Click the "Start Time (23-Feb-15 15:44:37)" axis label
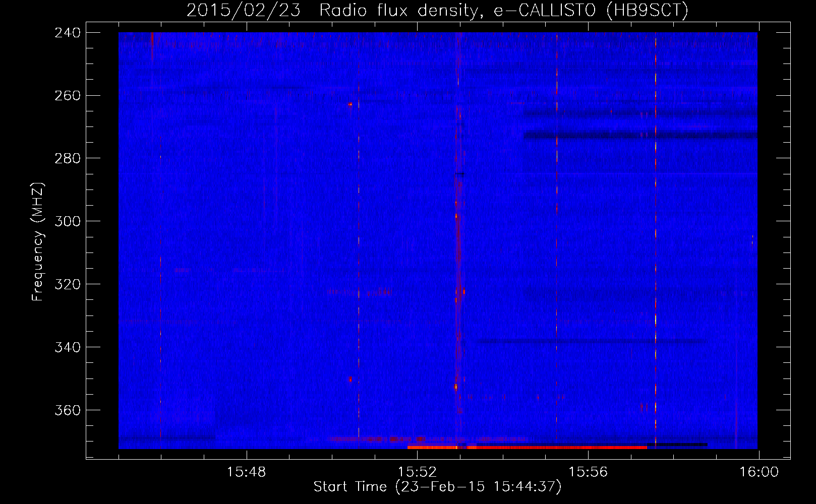This screenshot has height=504, width=816. [437, 487]
